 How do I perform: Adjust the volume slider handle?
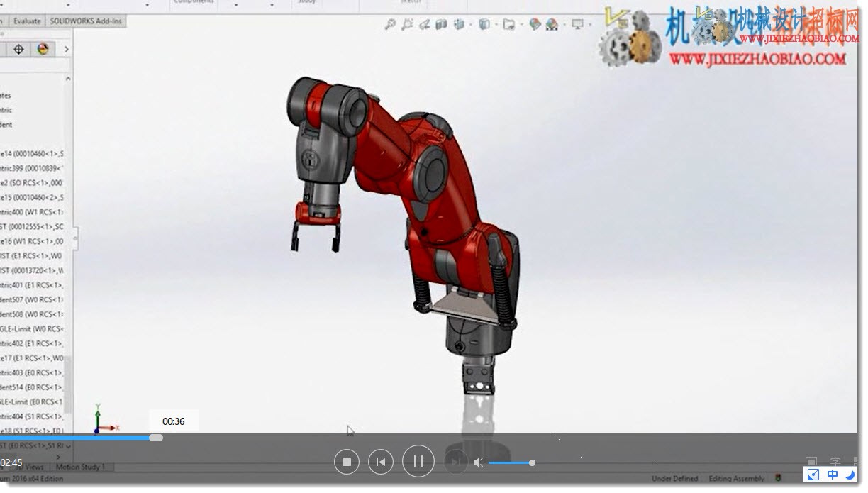[532, 462]
